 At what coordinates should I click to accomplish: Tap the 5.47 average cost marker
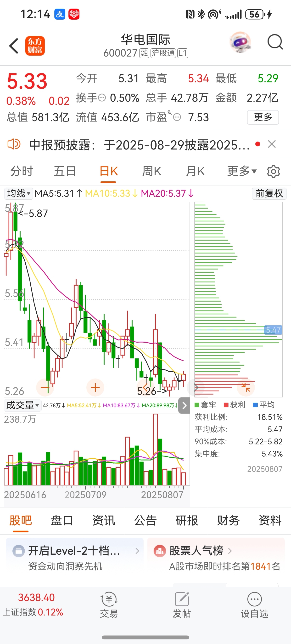coord(273,330)
